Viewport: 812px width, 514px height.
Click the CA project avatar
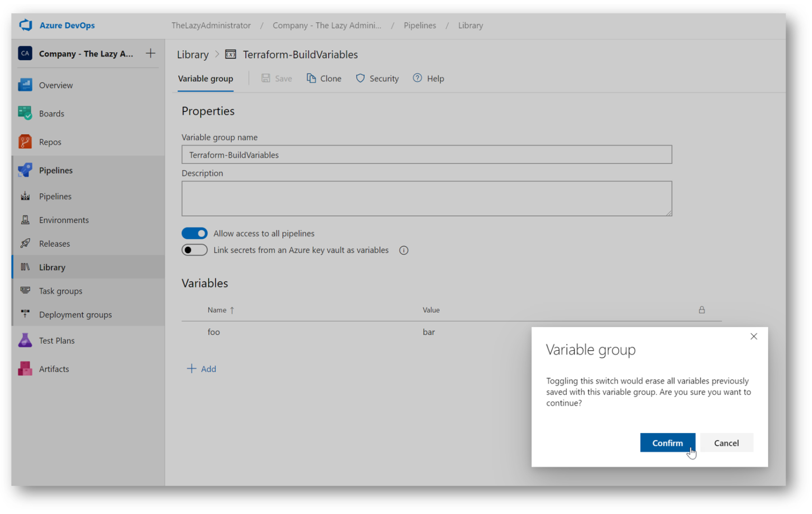25,53
